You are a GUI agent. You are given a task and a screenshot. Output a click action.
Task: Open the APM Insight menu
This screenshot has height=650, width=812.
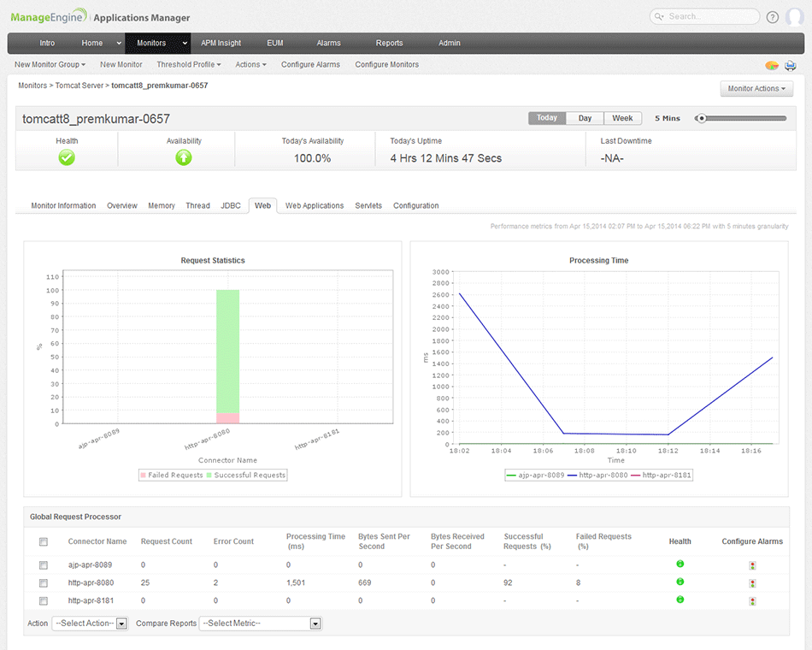[x=221, y=43]
